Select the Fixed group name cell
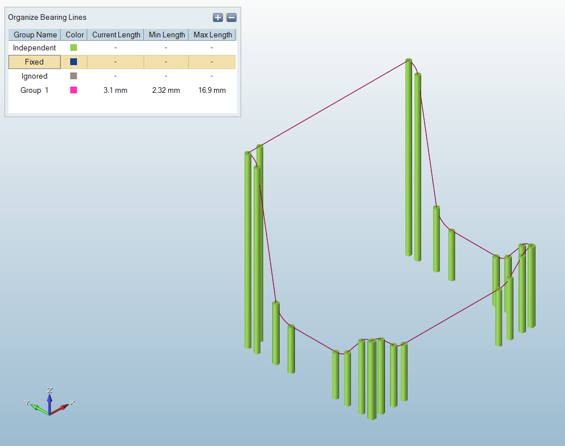This screenshot has width=565, height=446. tap(35, 62)
